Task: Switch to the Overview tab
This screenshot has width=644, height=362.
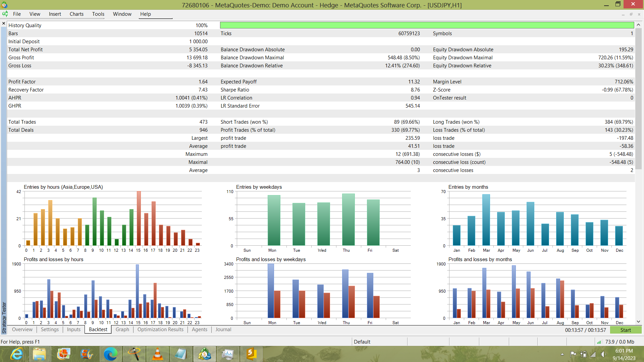Action: [22, 329]
